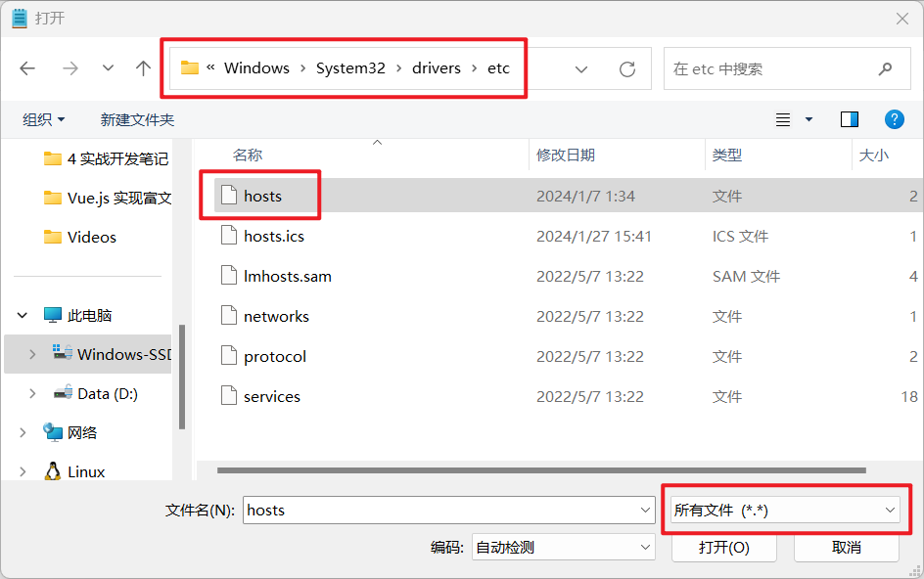Select the lmhosts.sam file
The image size is (924, 579).
pos(288,276)
